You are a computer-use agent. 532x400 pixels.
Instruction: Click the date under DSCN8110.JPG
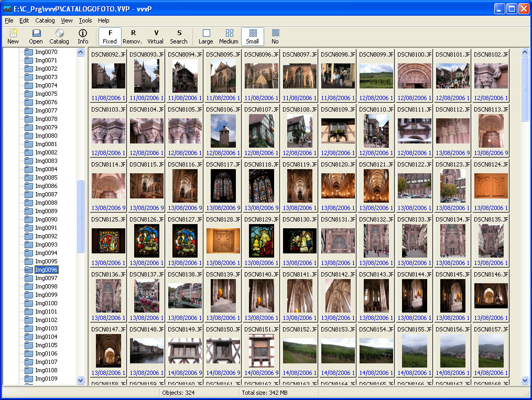376,153
